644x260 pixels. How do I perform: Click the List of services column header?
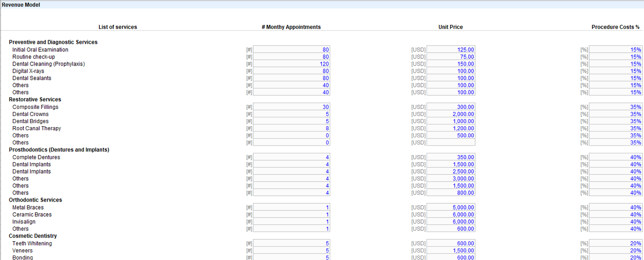click(118, 27)
